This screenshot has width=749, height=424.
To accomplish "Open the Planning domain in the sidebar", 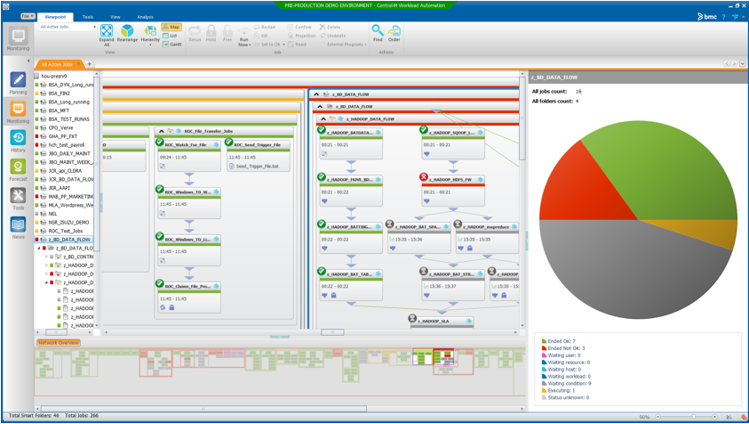I will [x=18, y=83].
